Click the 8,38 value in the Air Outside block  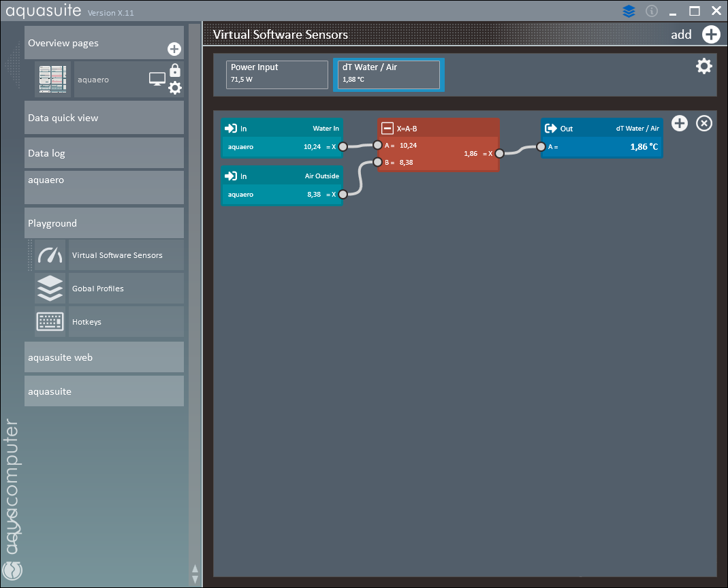[314, 194]
